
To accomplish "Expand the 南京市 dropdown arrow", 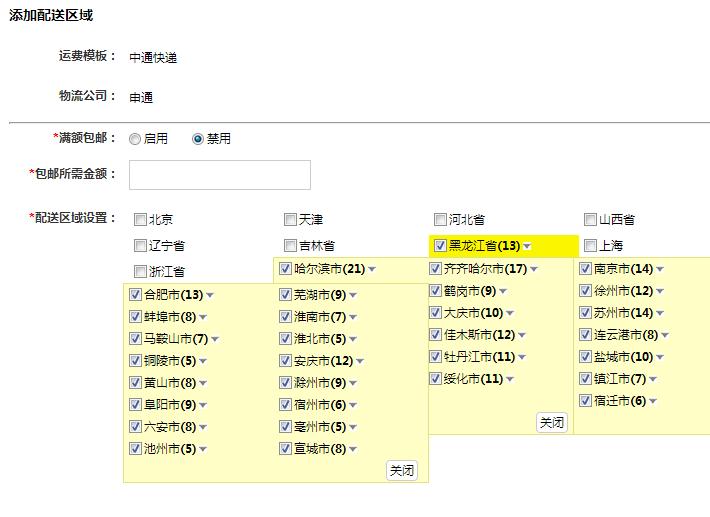I will 660,270.
